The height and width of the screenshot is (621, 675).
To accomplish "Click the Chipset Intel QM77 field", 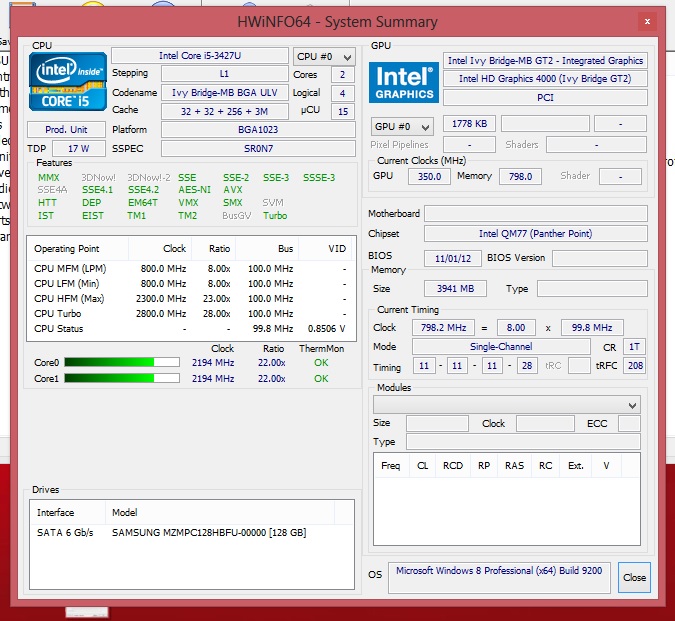I will click(x=536, y=234).
